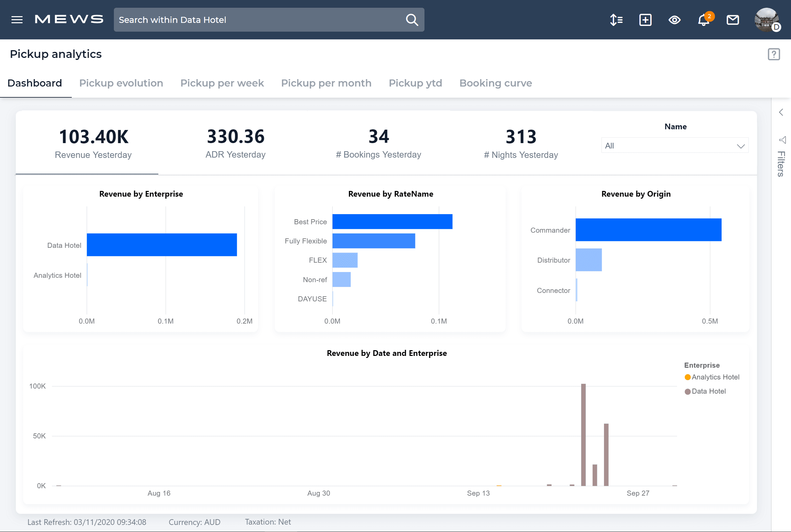This screenshot has height=532, width=791.
Task: Click the eye preview icon in top bar
Action: [x=674, y=20]
